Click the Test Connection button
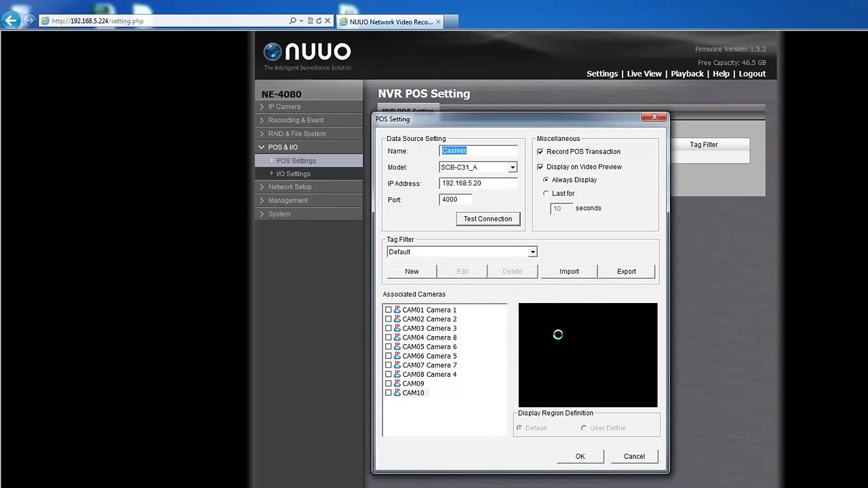 488,219
